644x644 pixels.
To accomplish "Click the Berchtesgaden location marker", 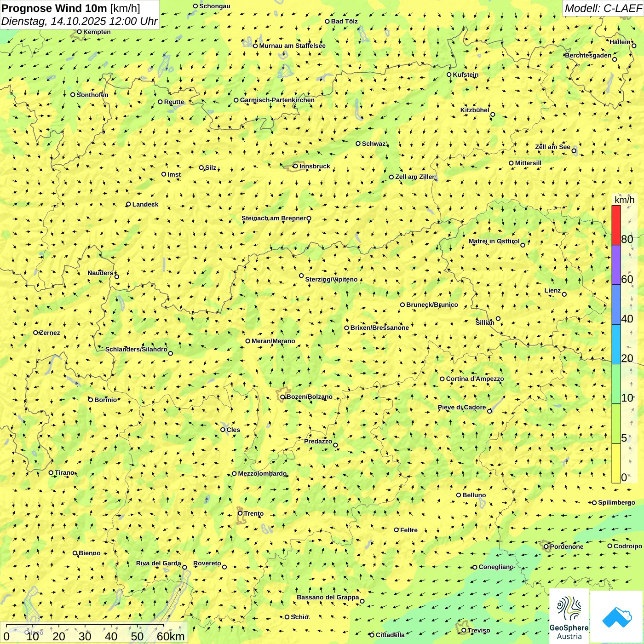I will [x=615, y=59].
